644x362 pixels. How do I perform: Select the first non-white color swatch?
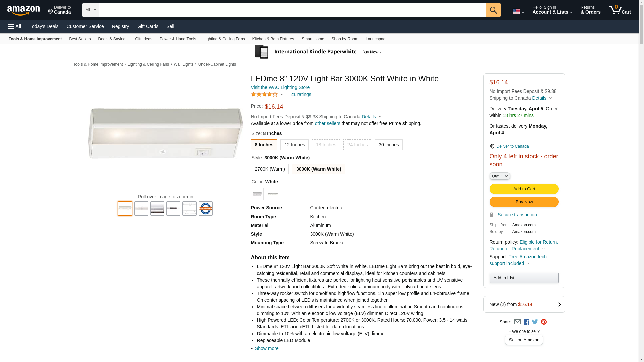click(257, 194)
